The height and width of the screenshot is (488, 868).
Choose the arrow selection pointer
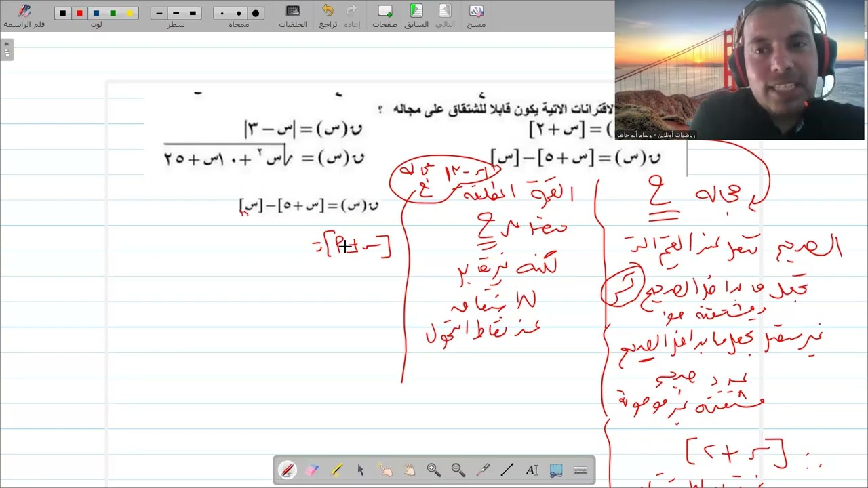361,470
